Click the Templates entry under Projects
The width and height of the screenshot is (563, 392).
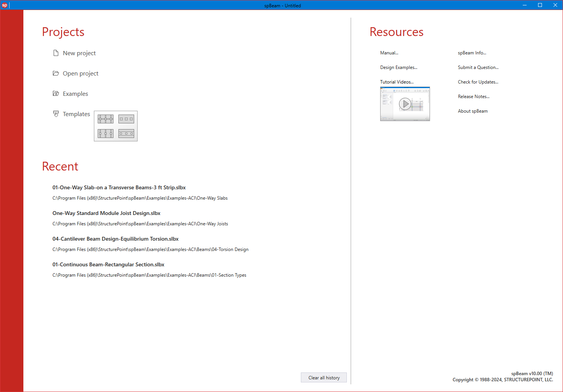[x=71, y=114]
